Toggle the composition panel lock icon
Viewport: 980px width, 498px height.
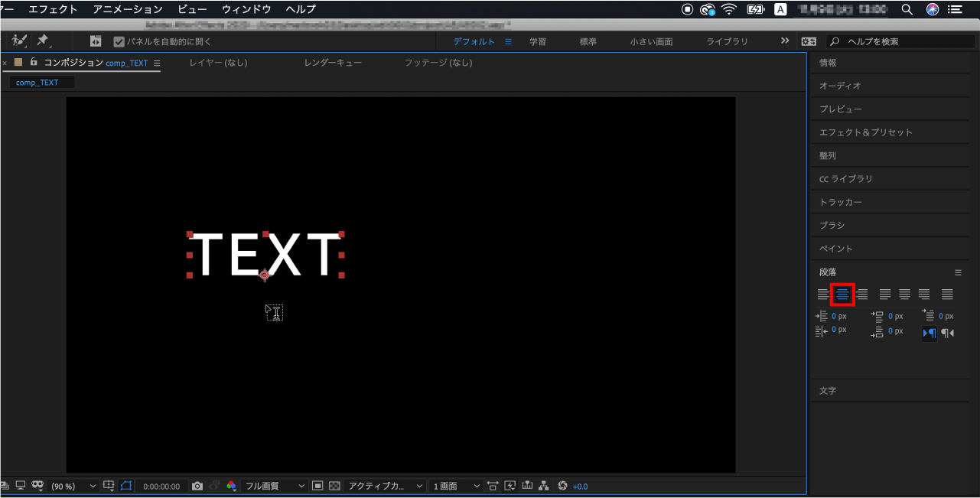point(34,62)
